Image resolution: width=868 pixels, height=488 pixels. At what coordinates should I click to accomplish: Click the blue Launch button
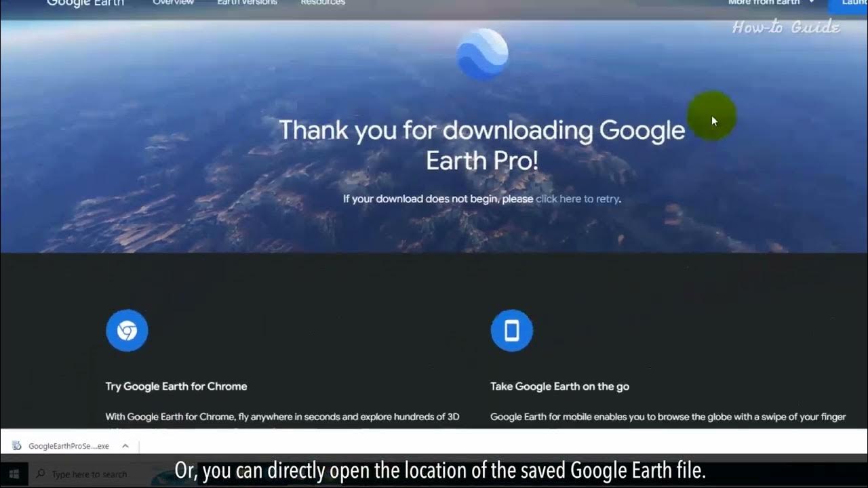pos(848,6)
